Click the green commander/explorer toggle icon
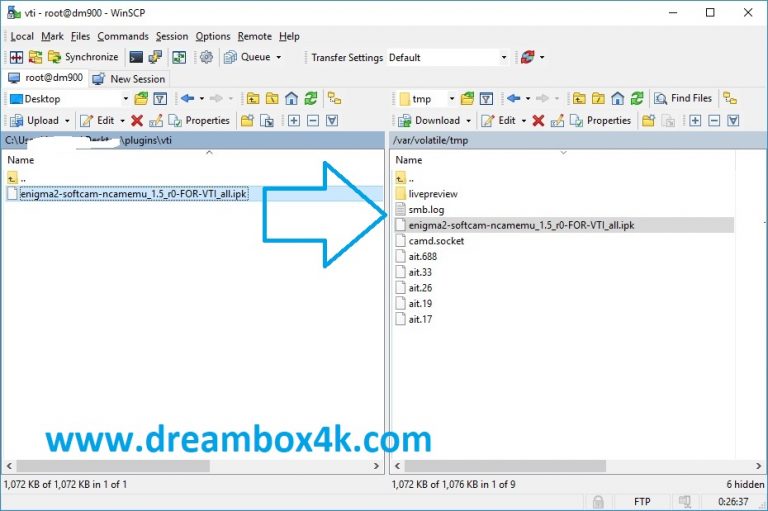 (x=179, y=57)
